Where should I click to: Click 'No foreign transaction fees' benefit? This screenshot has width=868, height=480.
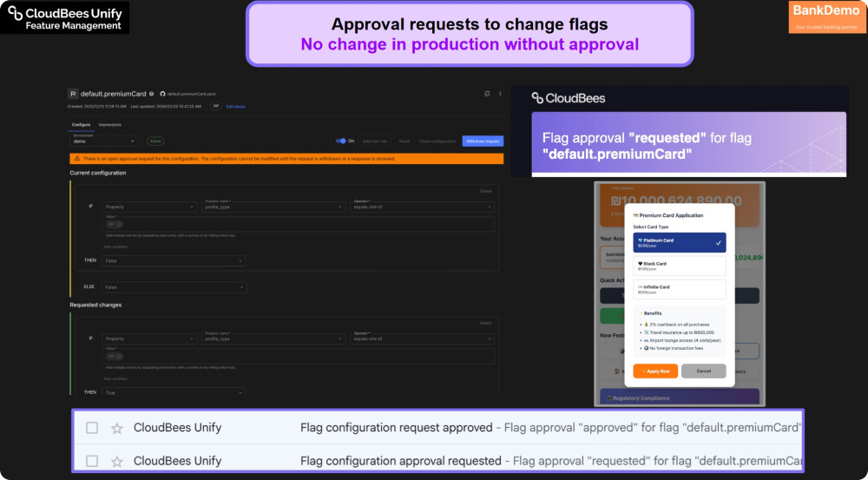click(x=672, y=348)
